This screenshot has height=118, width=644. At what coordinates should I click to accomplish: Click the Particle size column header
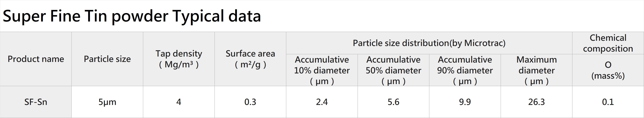pos(107,59)
